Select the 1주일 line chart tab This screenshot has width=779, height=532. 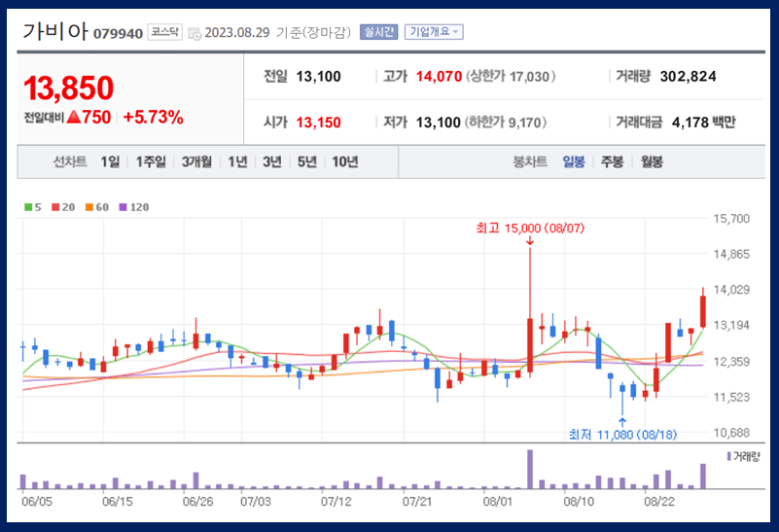(151, 162)
